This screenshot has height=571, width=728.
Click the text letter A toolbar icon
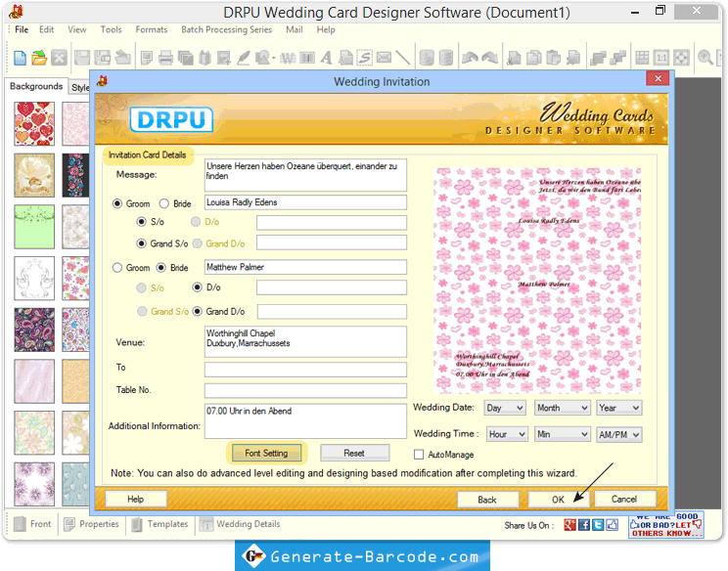pyautogui.click(x=327, y=58)
